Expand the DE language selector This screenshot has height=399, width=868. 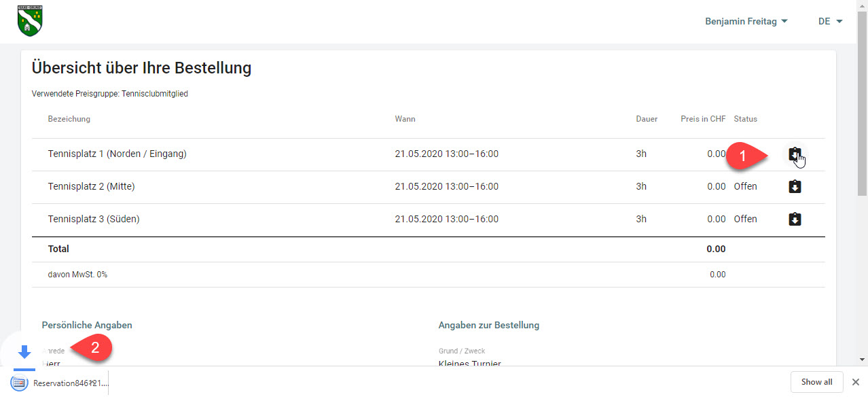click(x=830, y=21)
